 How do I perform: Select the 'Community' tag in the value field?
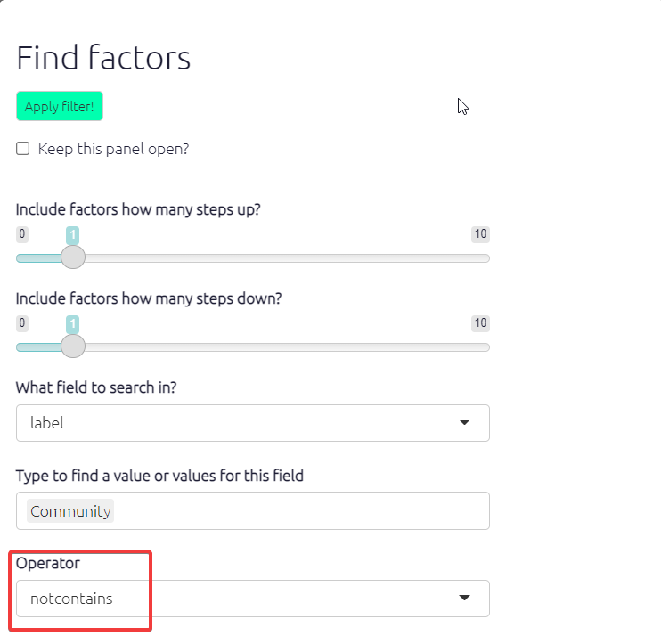(x=70, y=511)
